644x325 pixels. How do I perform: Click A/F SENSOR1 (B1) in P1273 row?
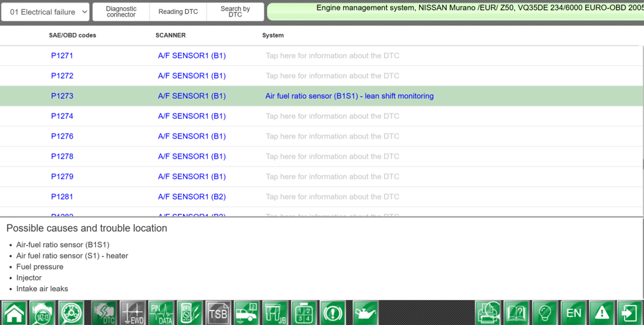click(x=192, y=96)
